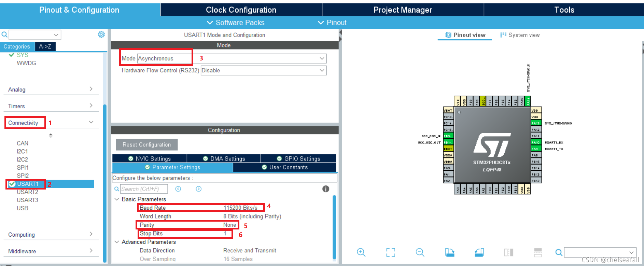Select I2C1 peripheral

(22, 151)
